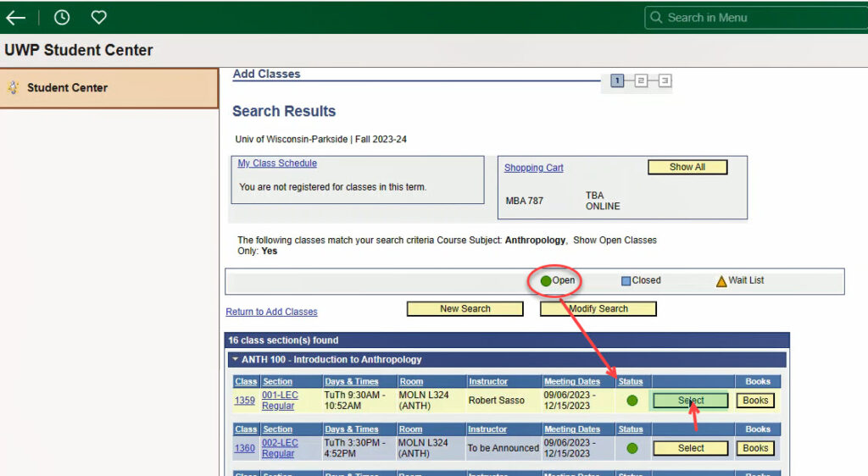Click the magnifier icon in menu search
This screenshot has width=868, height=476.
tap(656, 18)
